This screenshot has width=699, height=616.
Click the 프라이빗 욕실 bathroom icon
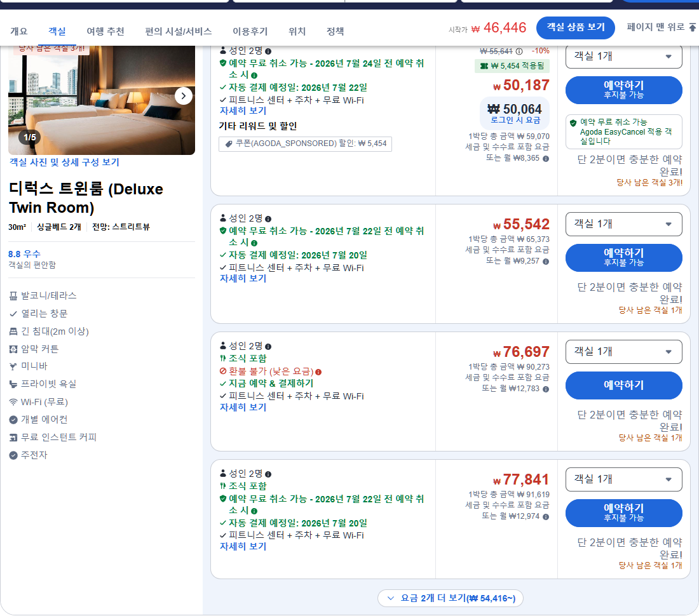click(x=13, y=384)
